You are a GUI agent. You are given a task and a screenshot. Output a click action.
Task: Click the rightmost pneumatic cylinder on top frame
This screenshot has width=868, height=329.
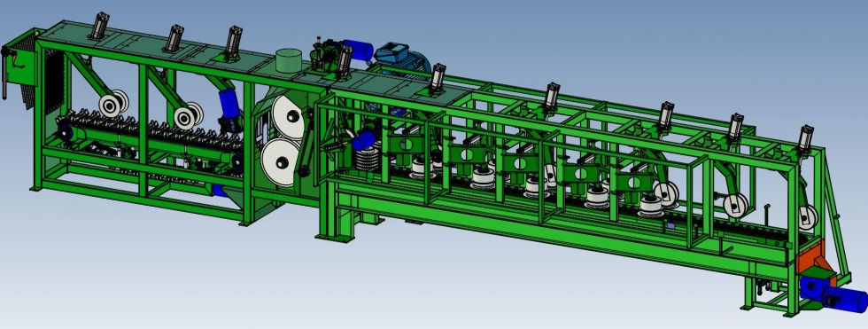click(x=805, y=139)
